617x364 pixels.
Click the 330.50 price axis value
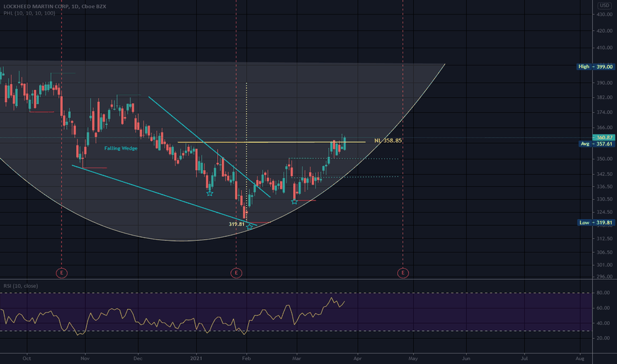pos(604,199)
